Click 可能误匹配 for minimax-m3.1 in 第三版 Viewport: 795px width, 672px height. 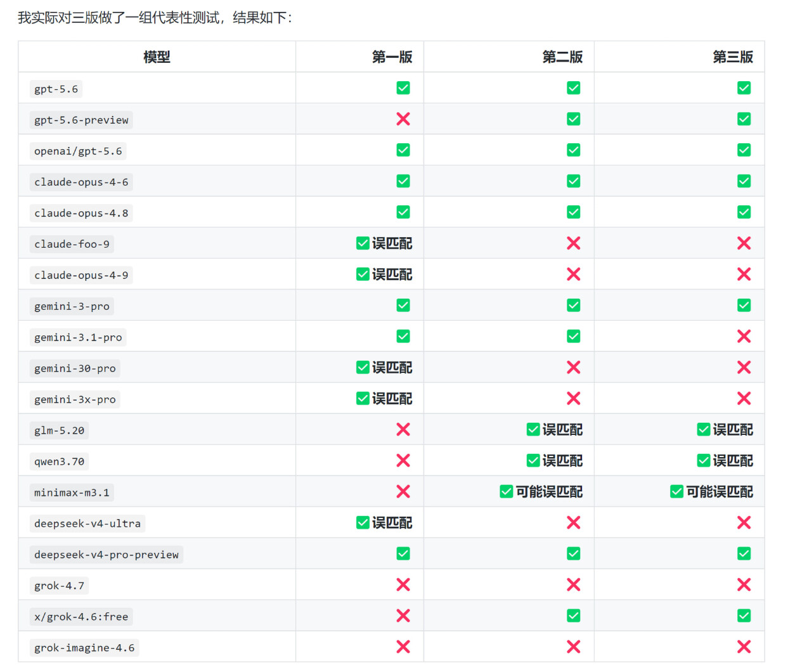click(x=720, y=492)
